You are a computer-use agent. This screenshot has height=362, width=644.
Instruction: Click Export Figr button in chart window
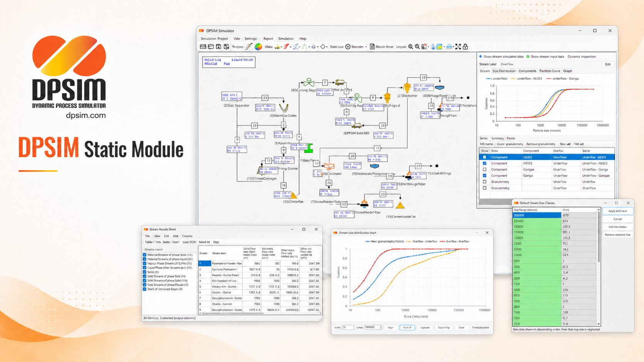point(444,327)
